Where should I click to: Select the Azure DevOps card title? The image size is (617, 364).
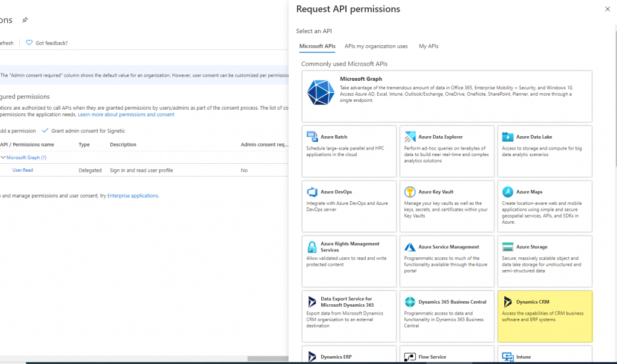point(336,192)
